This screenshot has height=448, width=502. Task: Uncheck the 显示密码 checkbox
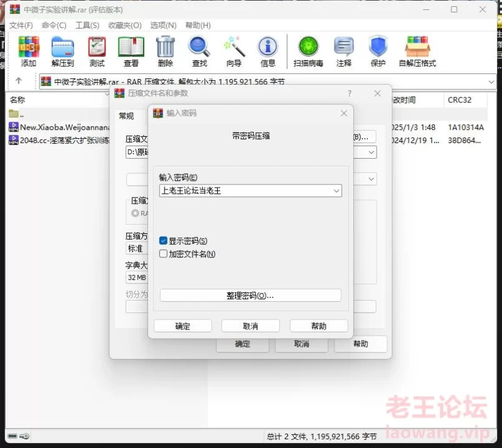click(x=164, y=241)
